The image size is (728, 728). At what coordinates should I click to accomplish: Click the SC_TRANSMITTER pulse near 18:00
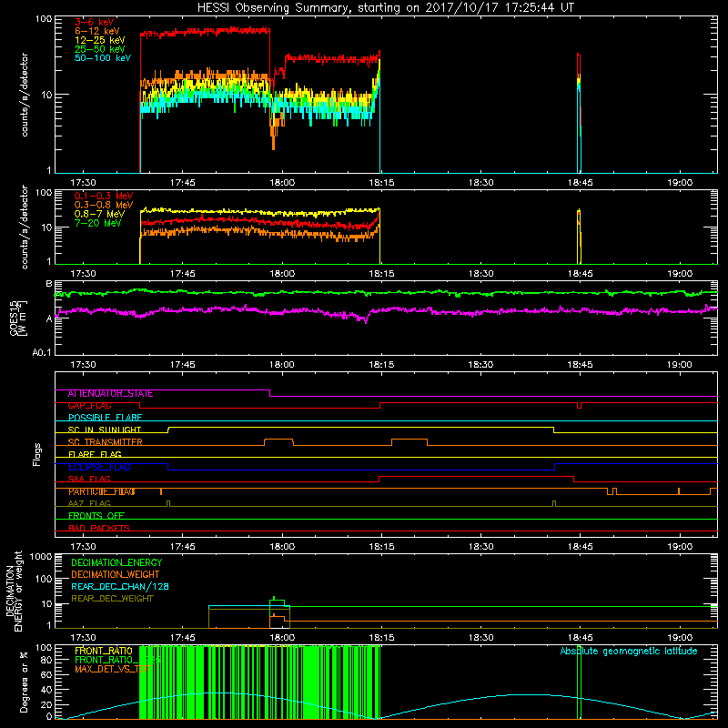pyautogui.click(x=278, y=441)
